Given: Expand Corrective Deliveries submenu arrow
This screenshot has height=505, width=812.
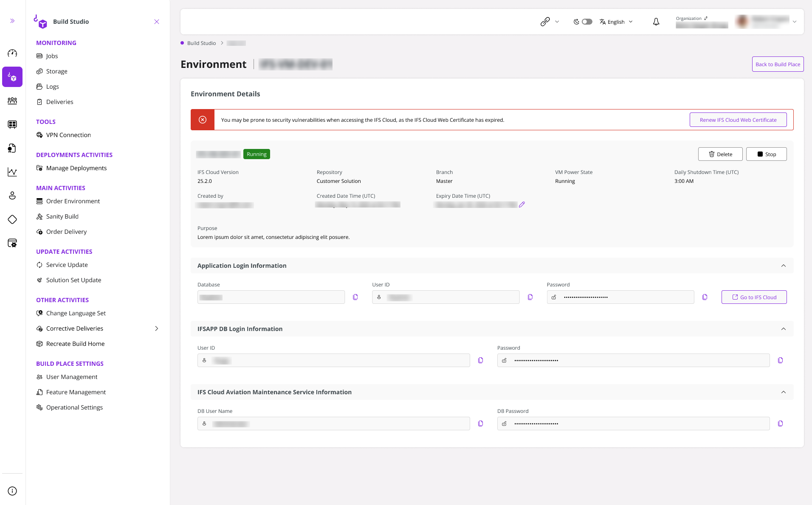Looking at the screenshot, I should [x=157, y=328].
